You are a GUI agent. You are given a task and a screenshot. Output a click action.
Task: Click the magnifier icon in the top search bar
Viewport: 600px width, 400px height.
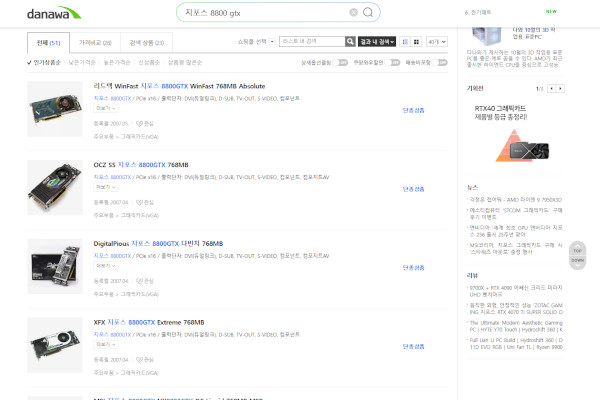point(368,13)
